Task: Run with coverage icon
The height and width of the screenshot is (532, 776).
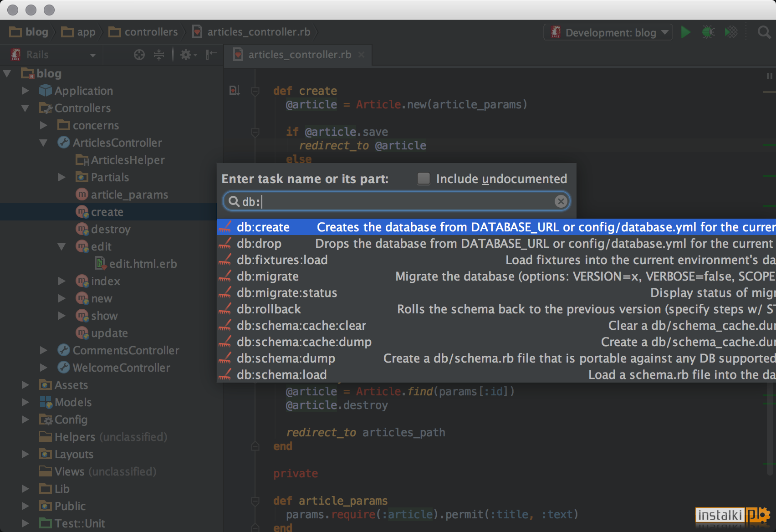Action: pos(731,32)
